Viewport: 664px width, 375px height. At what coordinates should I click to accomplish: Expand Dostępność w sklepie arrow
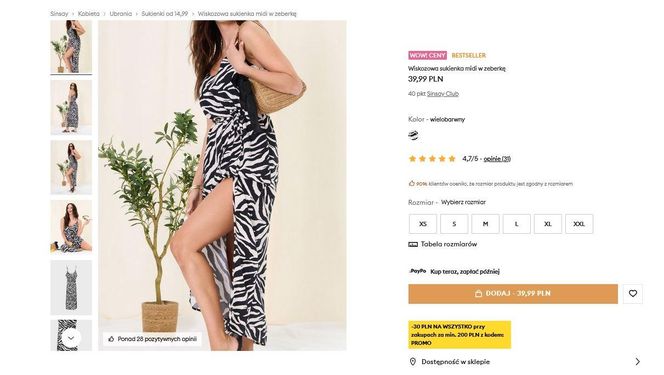pyautogui.click(x=638, y=361)
